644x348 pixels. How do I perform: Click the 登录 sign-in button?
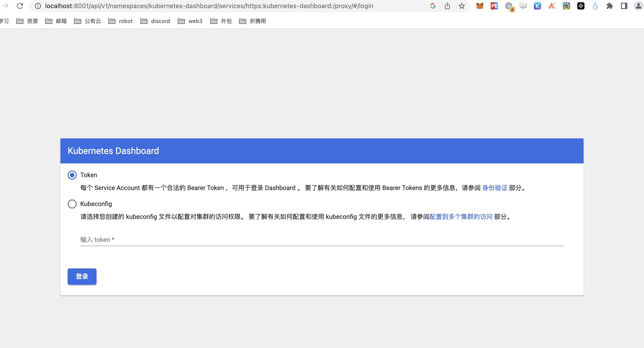point(82,276)
